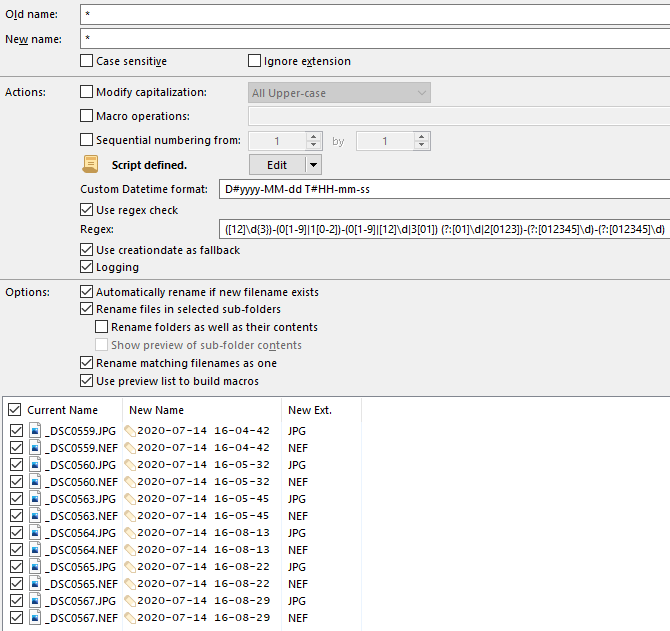
Task: Click the file icon for _DSC0565.JPG
Action: point(35,566)
